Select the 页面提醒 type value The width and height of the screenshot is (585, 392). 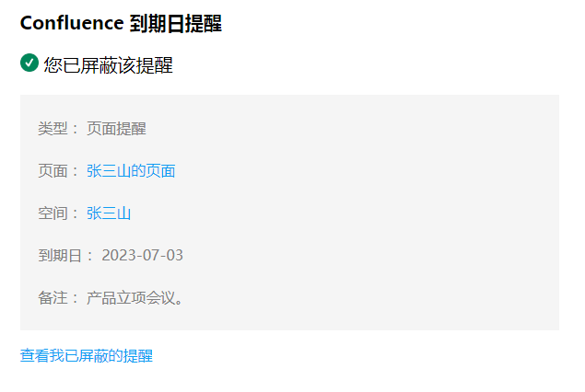coord(116,129)
